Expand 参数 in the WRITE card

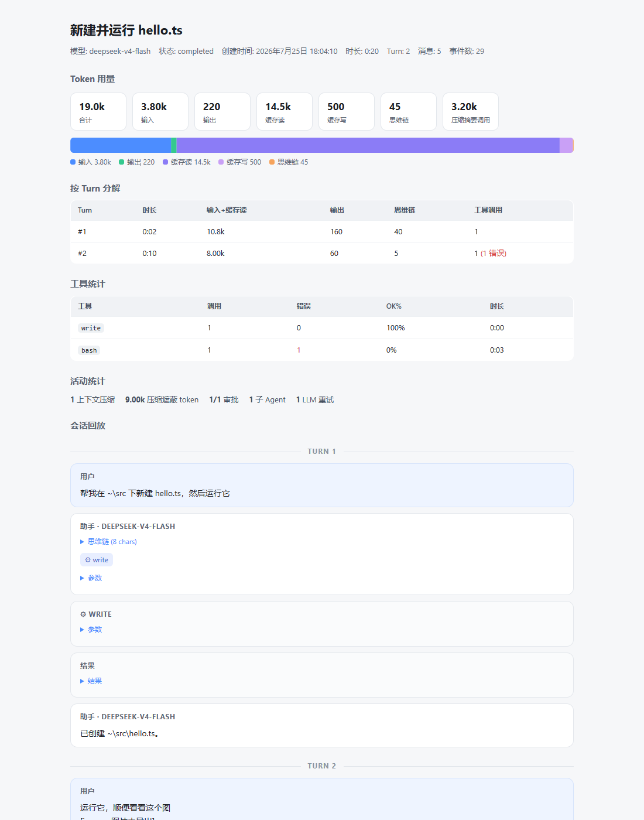point(91,630)
